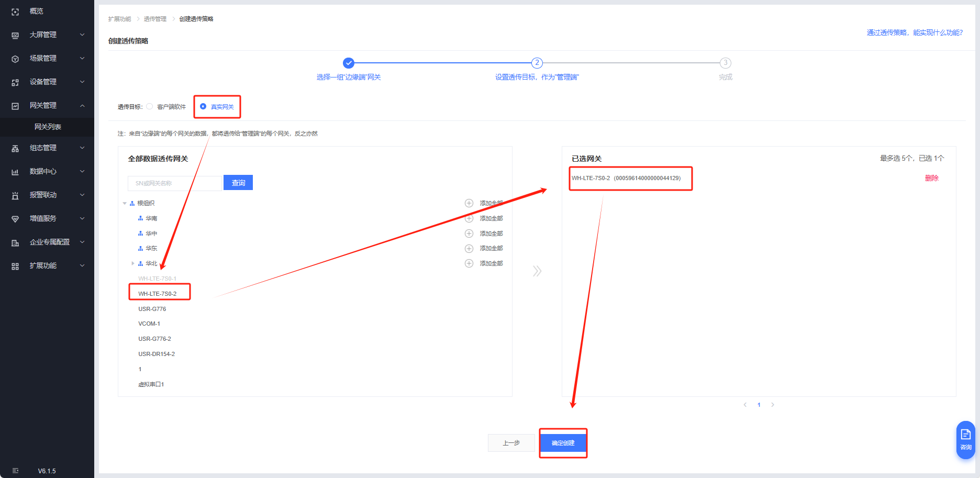Click the 确定创建 button
980x478 pixels.
563,443
